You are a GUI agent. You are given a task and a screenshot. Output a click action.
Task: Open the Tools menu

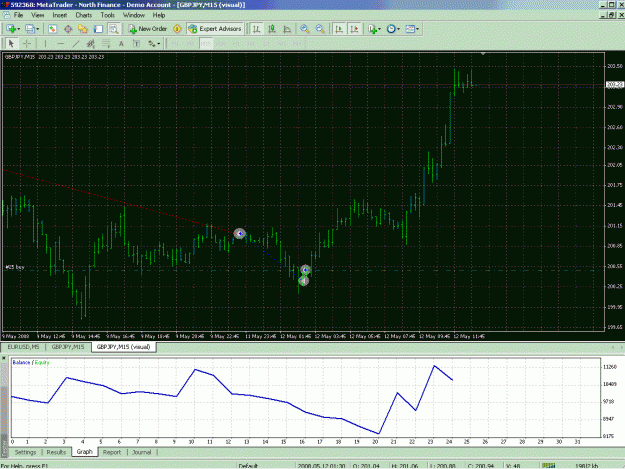pyautogui.click(x=108, y=15)
